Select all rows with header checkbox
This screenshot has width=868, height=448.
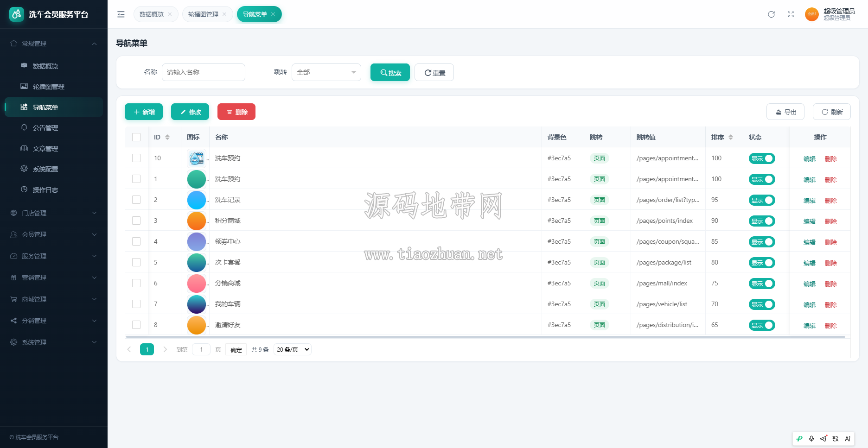click(x=136, y=137)
